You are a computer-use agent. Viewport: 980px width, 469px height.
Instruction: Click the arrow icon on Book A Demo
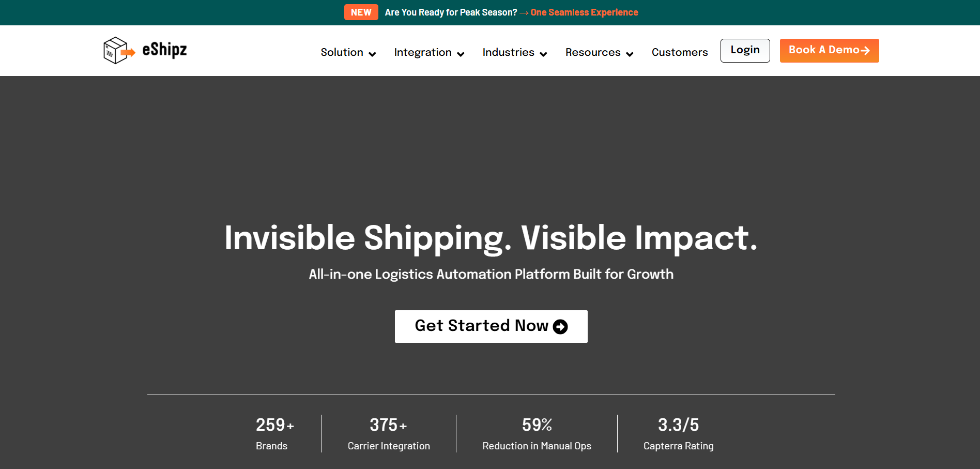[x=865, y=51]
